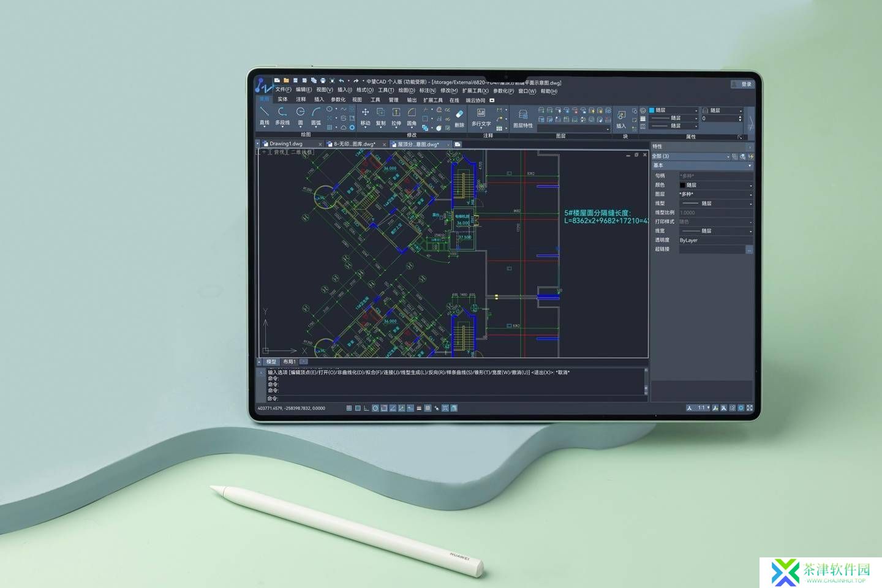This screenshot has height=588, width=882.
Task: Activate the 复制 (Copy) tool
Action: [x=380, y=116]
